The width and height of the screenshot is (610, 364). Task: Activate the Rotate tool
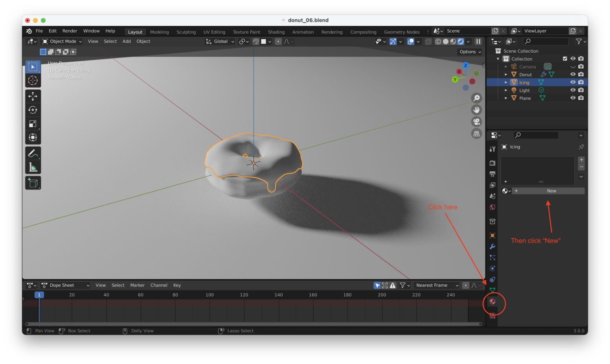point(33,110)
